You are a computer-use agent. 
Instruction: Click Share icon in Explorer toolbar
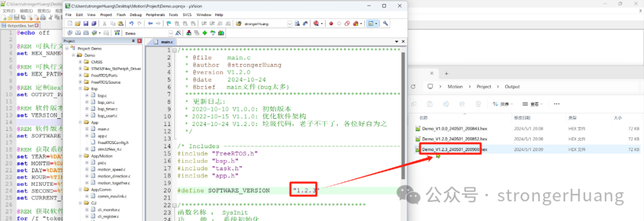(462, 104)
